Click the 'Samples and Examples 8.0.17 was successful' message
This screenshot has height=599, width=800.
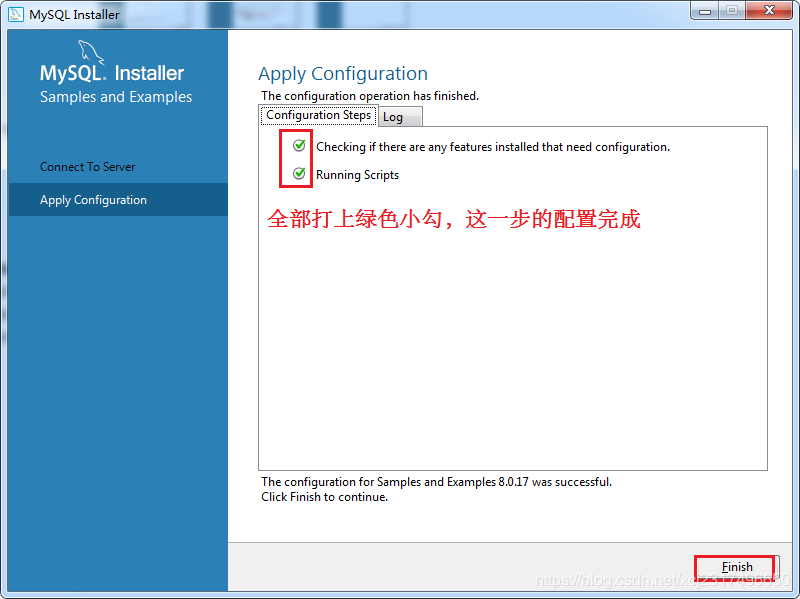point(436,482)
